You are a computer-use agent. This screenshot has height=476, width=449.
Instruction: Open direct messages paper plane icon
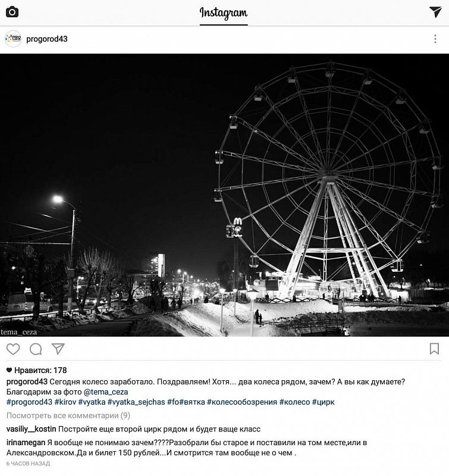coord(435,12)
